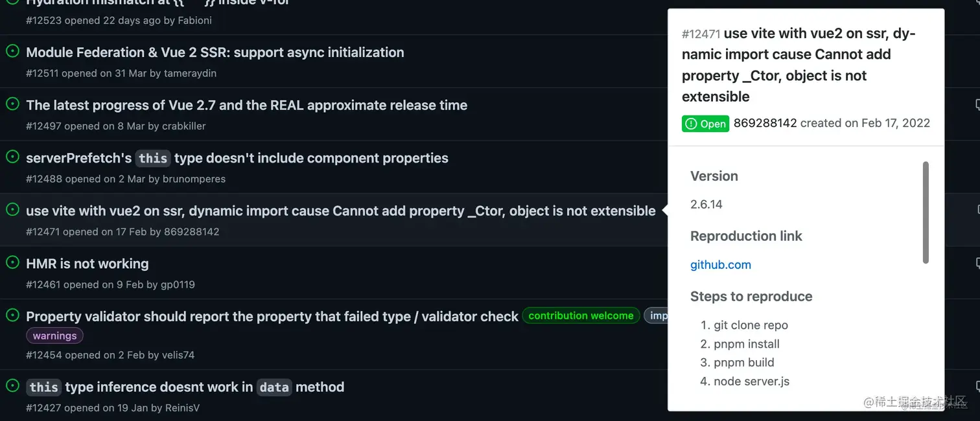Click open-issue icon beside HMR not working

(12, 262)
